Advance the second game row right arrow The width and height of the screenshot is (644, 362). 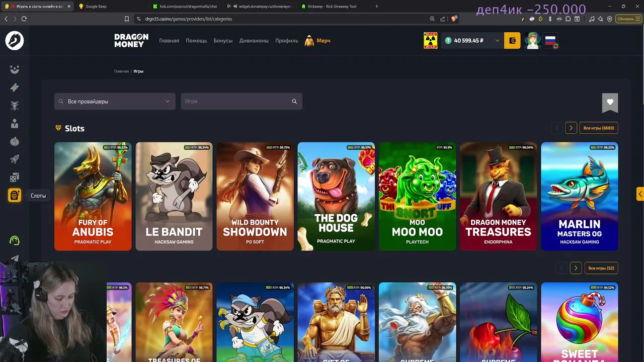pos(576,268)
